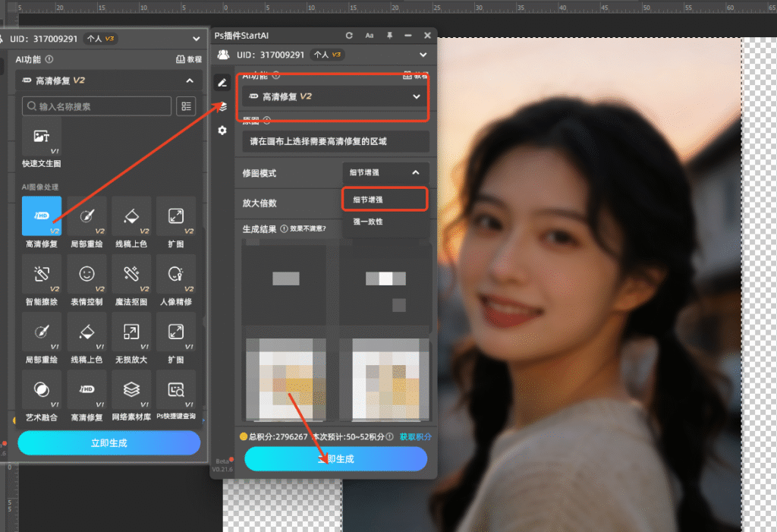The width and height of the screenshot is (777, 532).
Task: Click the Aa font size icon
Action: click(370, 36)
